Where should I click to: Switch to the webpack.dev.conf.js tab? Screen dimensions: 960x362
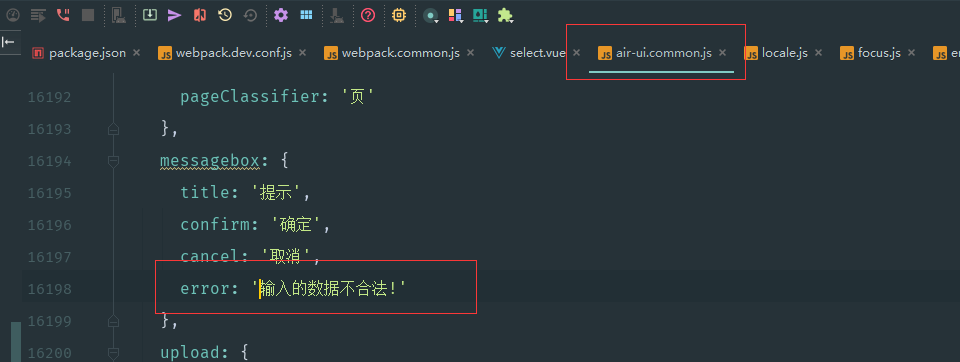pyautogui.click(x=233, y=53)
